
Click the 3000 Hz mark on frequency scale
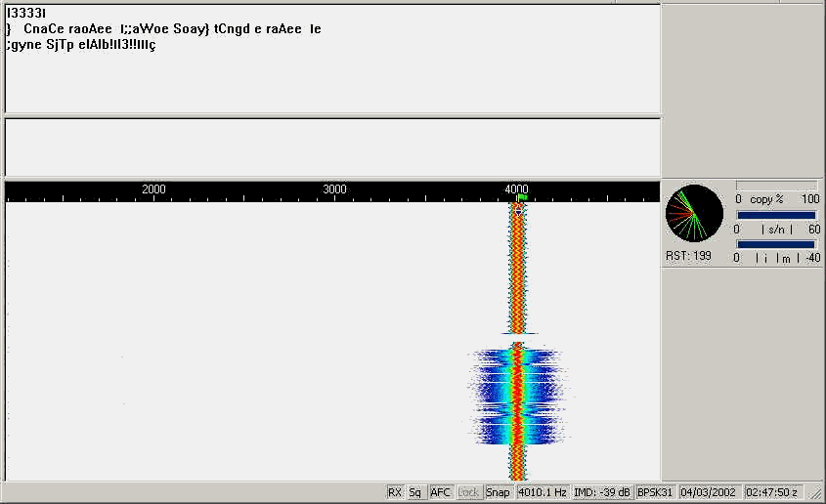point(334,189)
